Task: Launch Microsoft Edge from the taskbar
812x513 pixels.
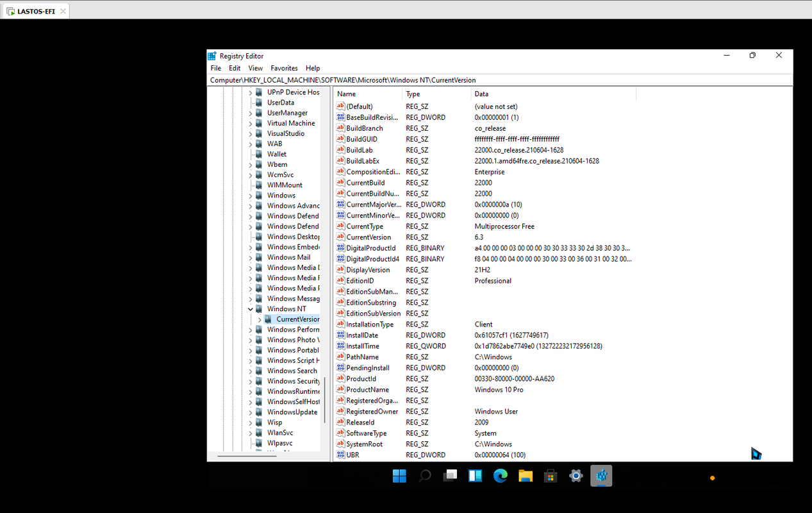Action: pos(501,476)
